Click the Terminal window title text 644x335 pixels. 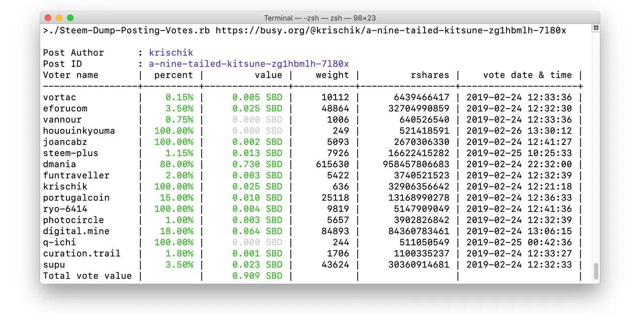319,18
